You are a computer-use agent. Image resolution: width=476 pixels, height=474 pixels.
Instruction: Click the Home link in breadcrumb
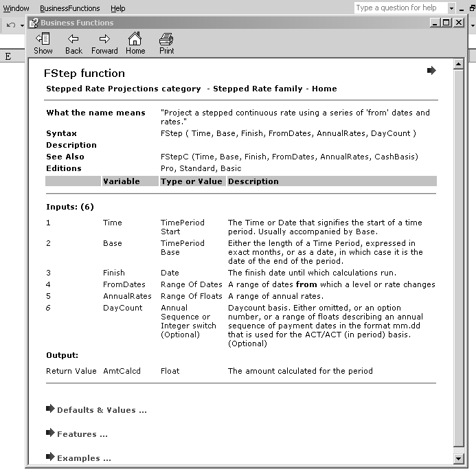click(324, 89)
